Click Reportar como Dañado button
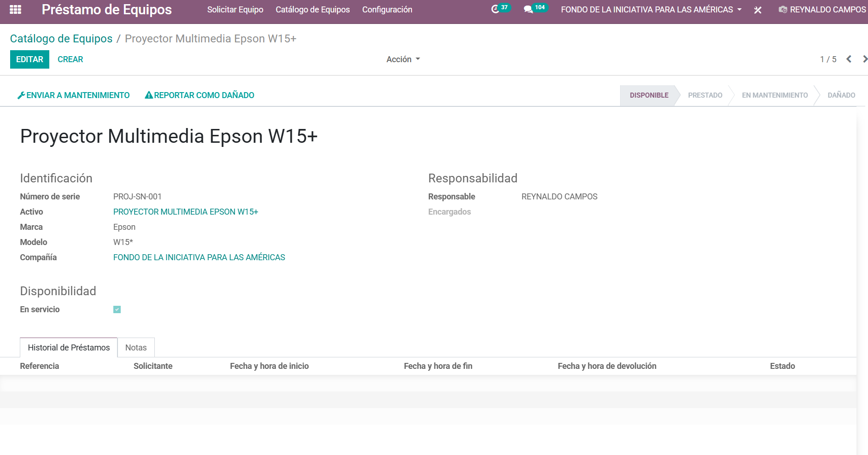This screenshot has height=455, width=868. coord(199,95)
